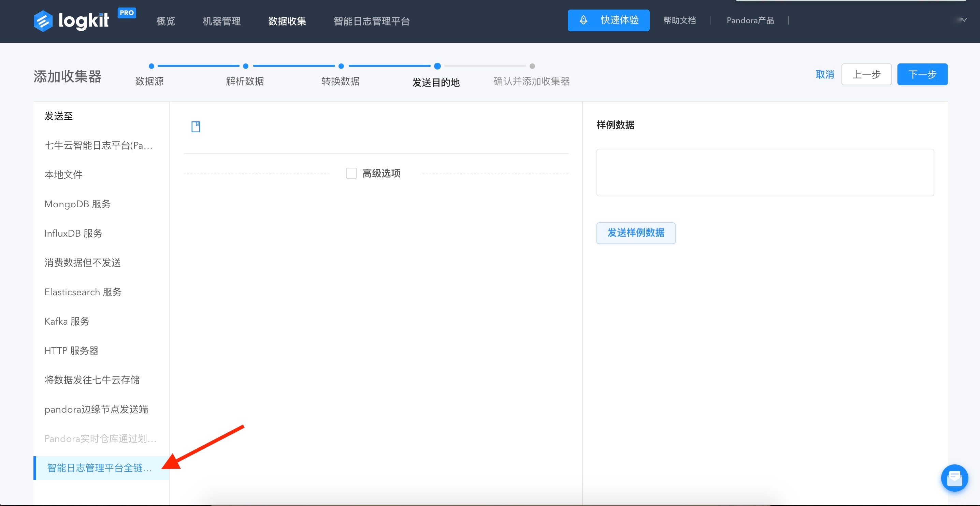The height and width of the screenshot is (506, 980).
Task: Go to the 解析数据 step
Action: pyautogui.click(x=245, y=81)
